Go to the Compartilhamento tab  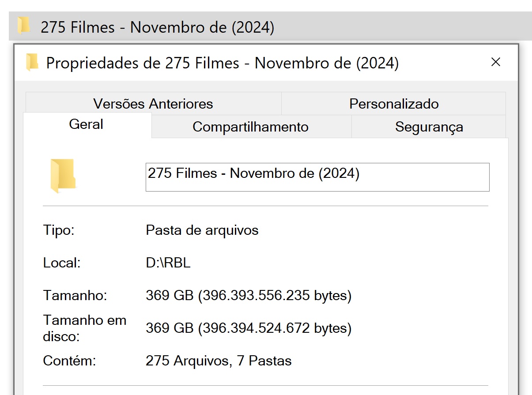(x=251, y=127)
